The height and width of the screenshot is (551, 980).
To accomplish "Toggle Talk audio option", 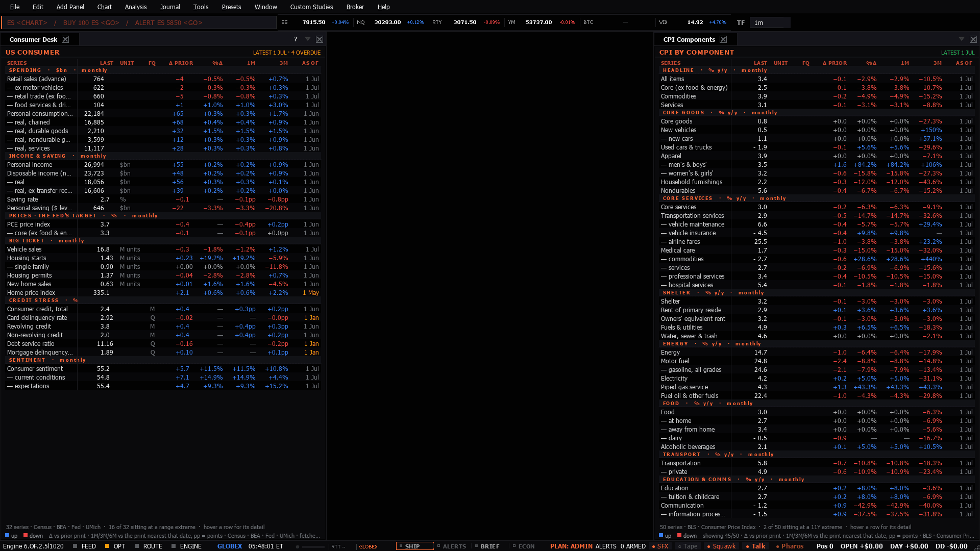I will pyautogui.click(x=755, y=546).
